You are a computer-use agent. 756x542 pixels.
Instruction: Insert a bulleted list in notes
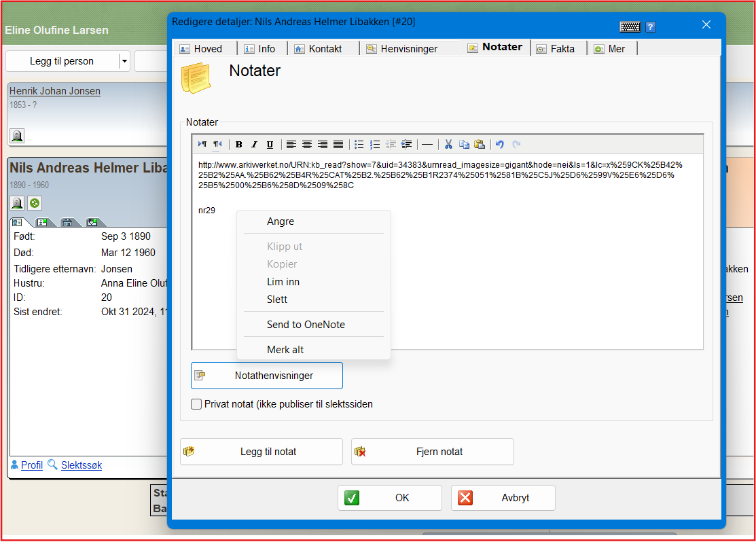point(359,145)
